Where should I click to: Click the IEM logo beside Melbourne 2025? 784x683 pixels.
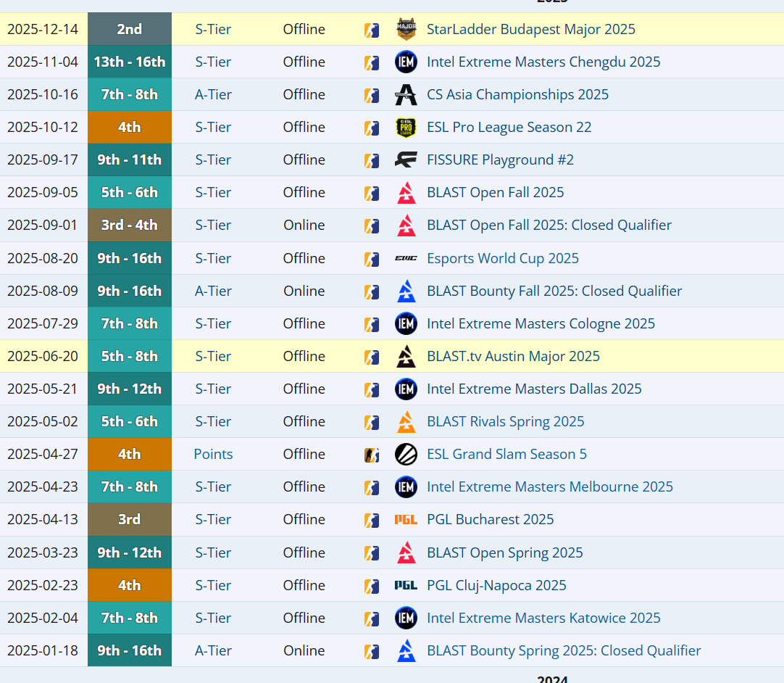[406, 487]
